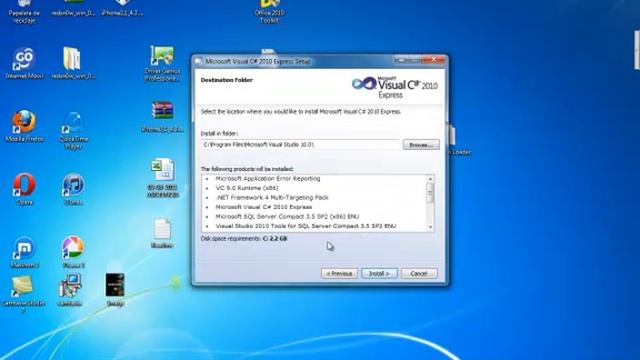Go back with the Previous button
The height and width of the screenshot is (360, 640).
339,273
